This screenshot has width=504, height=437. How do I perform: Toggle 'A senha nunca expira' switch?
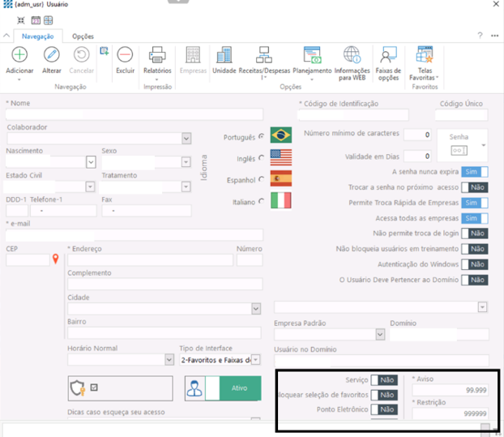pyautogui.click(x=474, y=172)
